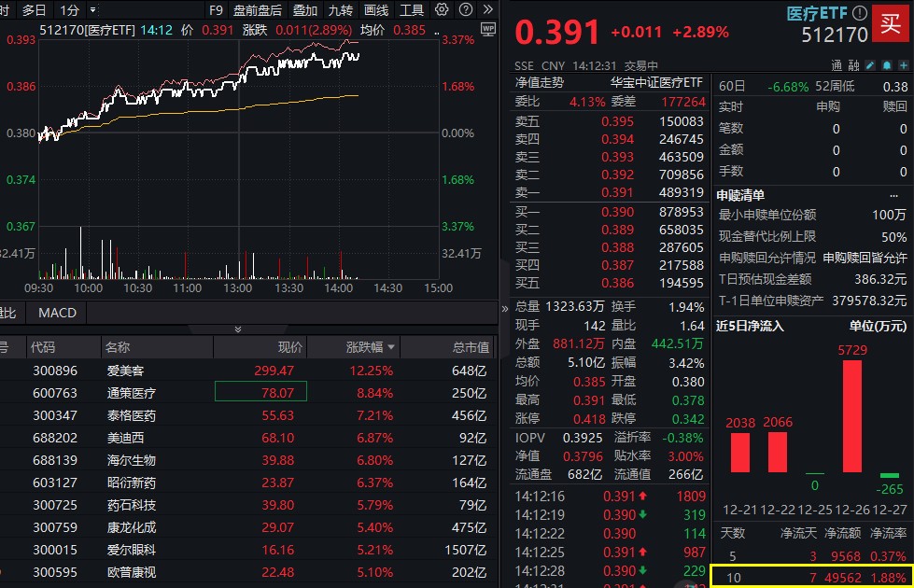Click 买一 bid price 0.390
Image resolution: width=914 pixels, height=588 pixels.
click(x=617, y=212)
